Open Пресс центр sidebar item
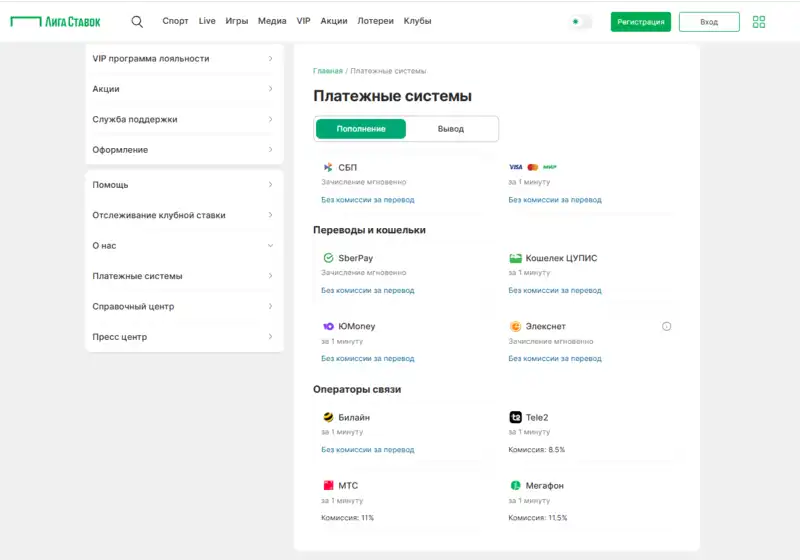 click(184, 337)
